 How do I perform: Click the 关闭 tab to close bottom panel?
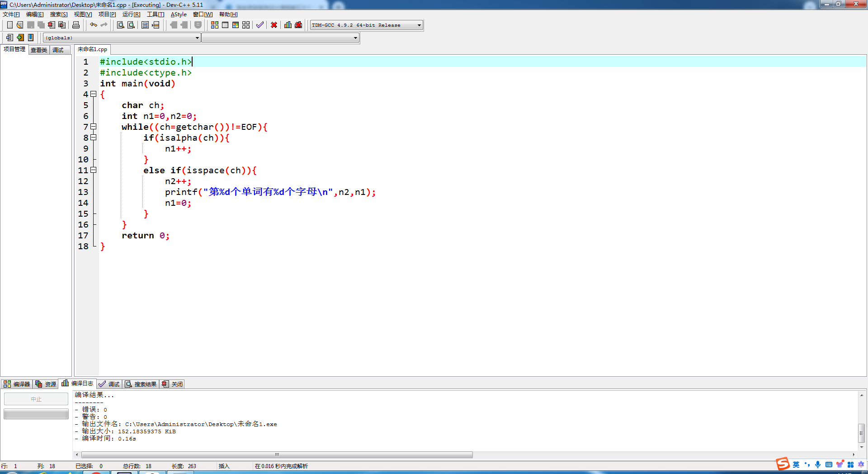(172, 384)
